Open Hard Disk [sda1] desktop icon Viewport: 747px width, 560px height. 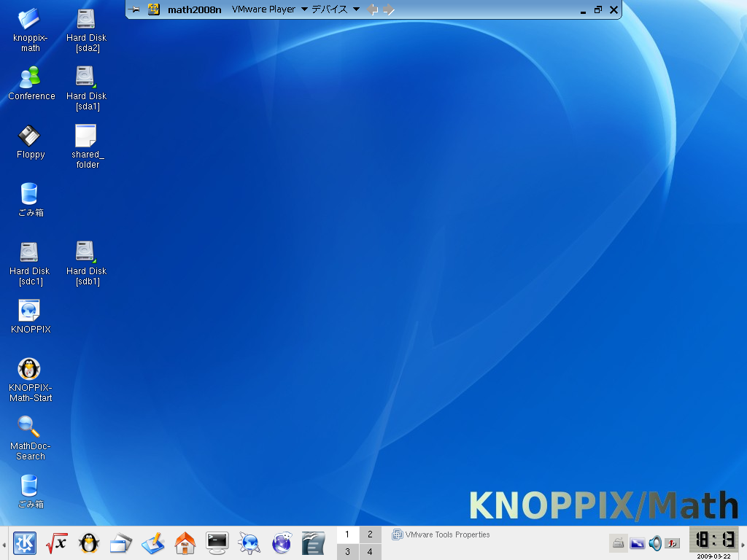[x=86, y=77]
